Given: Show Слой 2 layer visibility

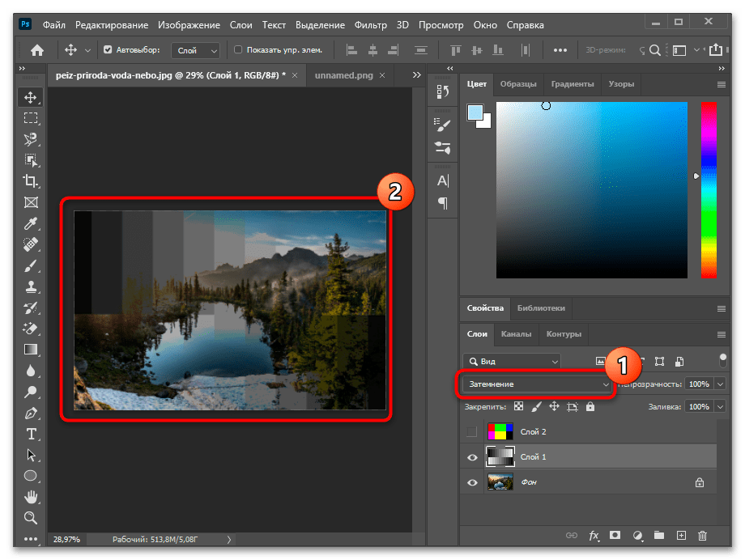Looking at the screenshot, I should pos(472,433).
